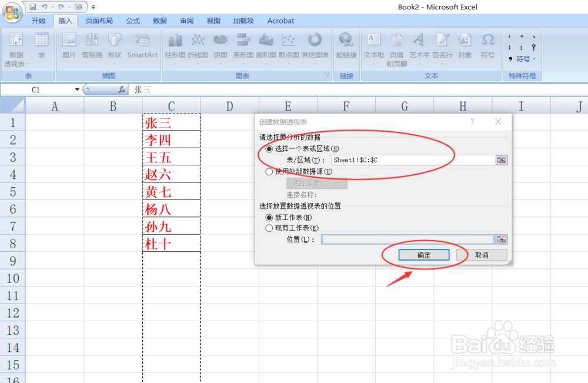Insert SmartArt graphic

pos(142,46)
